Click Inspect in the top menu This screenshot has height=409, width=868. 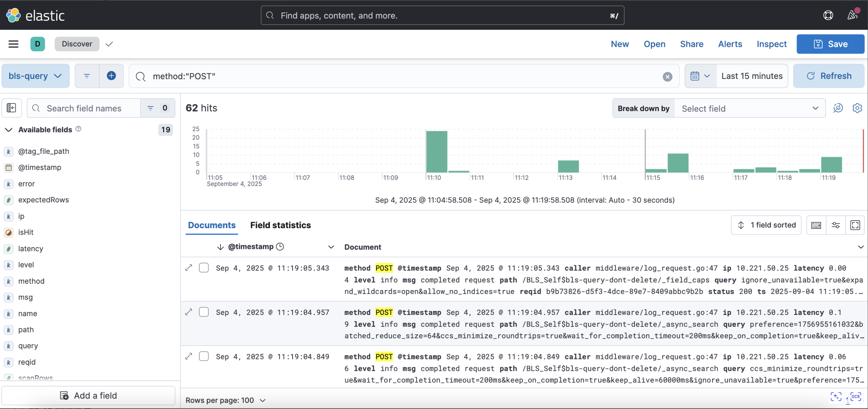[771, 44]
